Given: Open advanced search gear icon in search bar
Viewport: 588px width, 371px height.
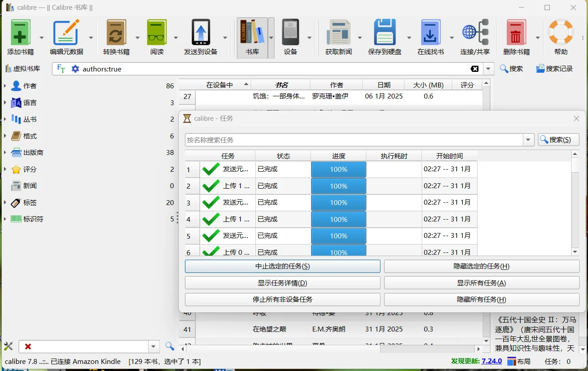Looking at the screenshot, I should click(75, 69).
